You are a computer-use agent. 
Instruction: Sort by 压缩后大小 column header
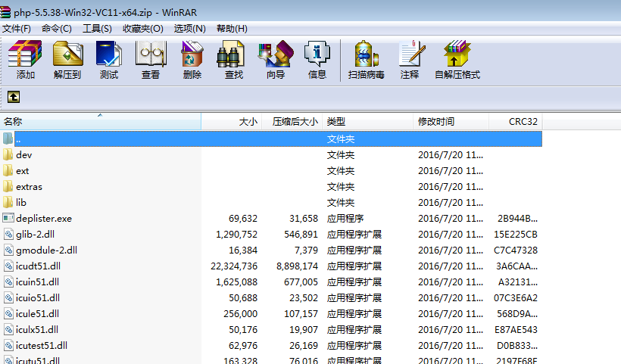(x=292, y=122)
